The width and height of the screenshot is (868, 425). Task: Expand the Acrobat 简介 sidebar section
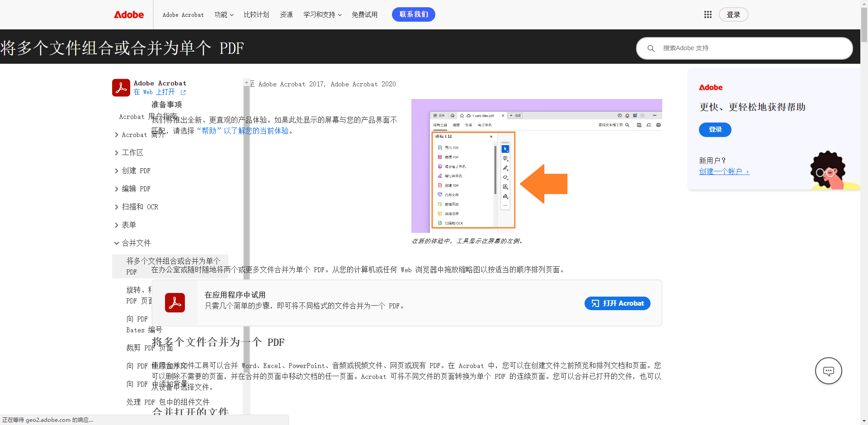117,135
